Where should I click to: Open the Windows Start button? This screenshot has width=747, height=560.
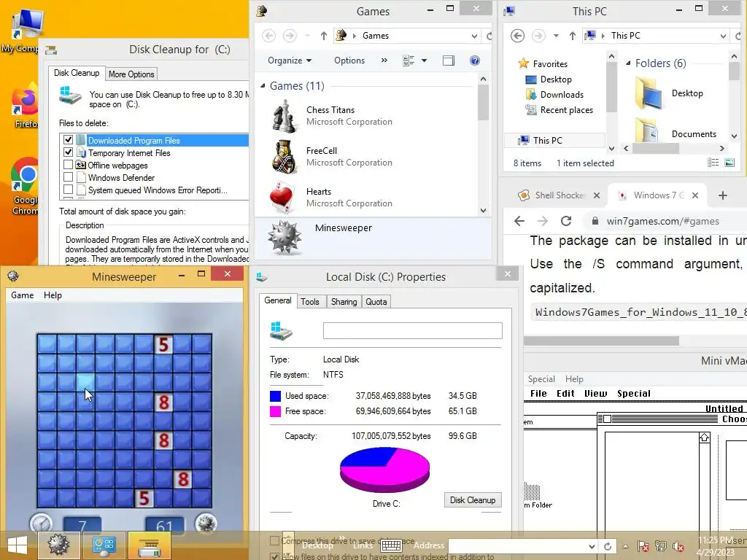click(18, 545)
